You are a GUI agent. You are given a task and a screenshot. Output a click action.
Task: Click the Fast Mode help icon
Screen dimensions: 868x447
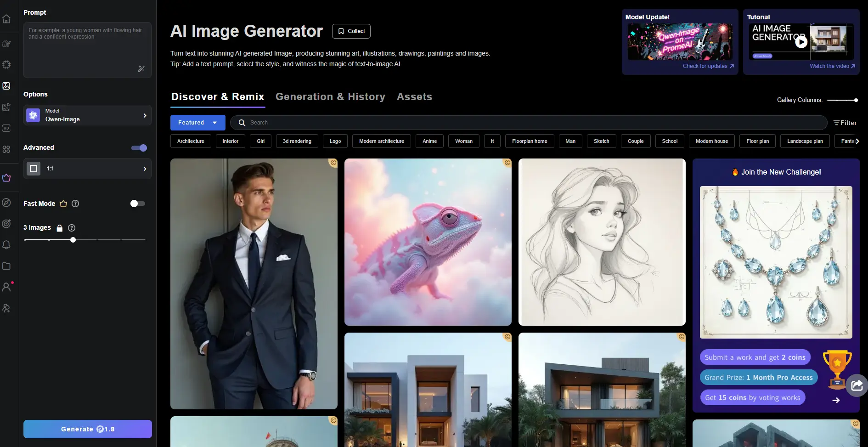tap(75, 204)
